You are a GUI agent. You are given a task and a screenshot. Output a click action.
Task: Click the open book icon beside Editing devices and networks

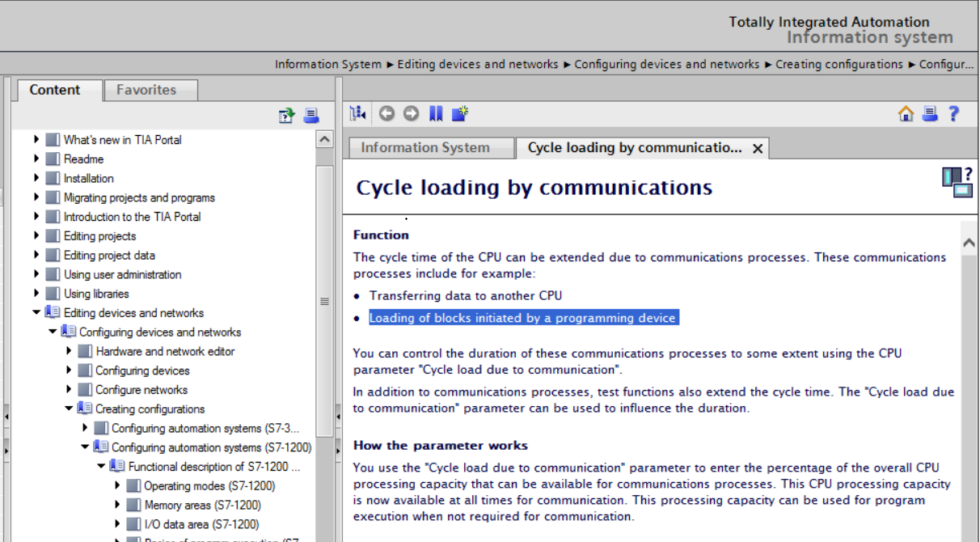tap(53, 313)
